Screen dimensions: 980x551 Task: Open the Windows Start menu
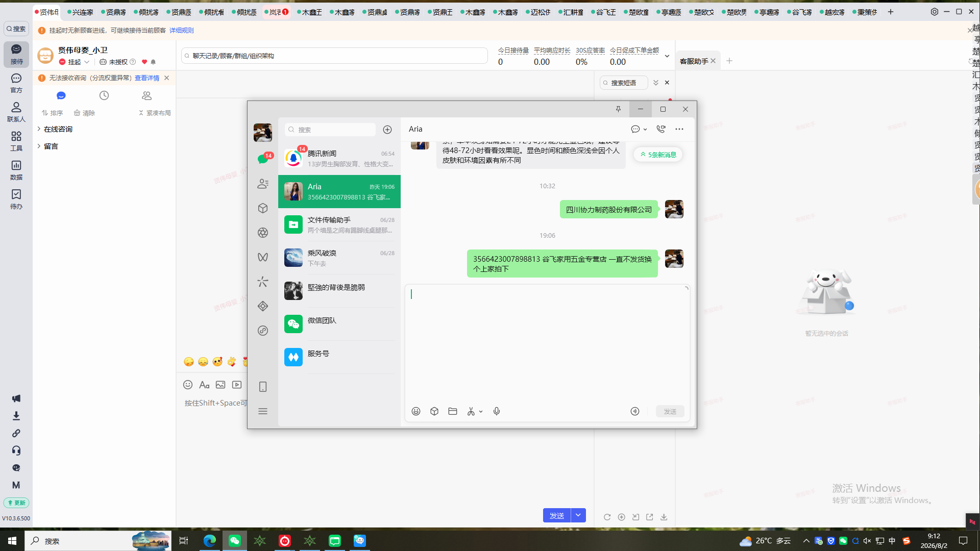(12, 541)
